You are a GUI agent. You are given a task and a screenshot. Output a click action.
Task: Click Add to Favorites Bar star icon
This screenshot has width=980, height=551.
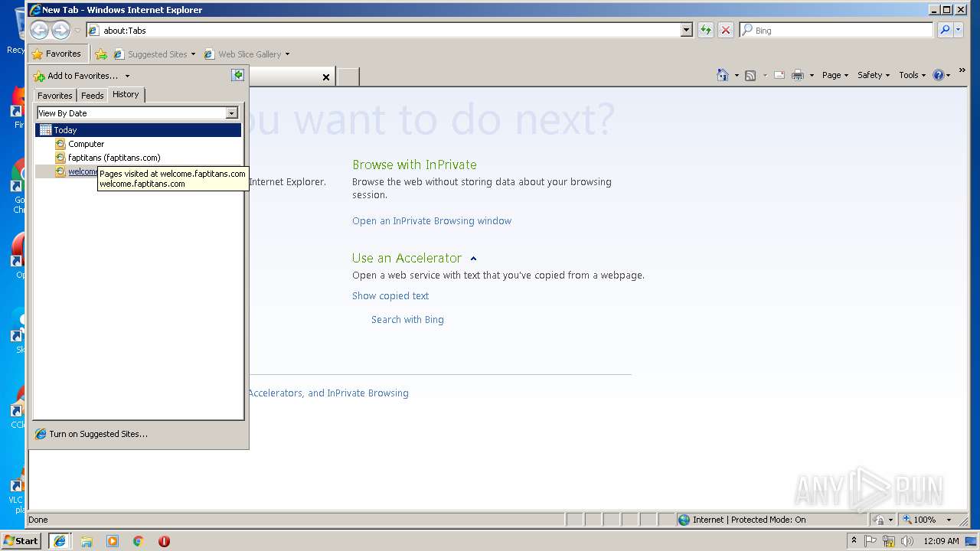[x=101, y=54]
